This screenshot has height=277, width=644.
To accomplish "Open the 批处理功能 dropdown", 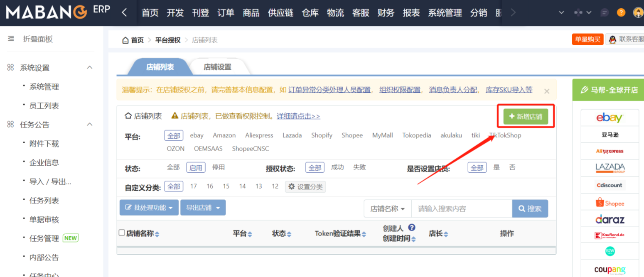I will tap(149, 208).
